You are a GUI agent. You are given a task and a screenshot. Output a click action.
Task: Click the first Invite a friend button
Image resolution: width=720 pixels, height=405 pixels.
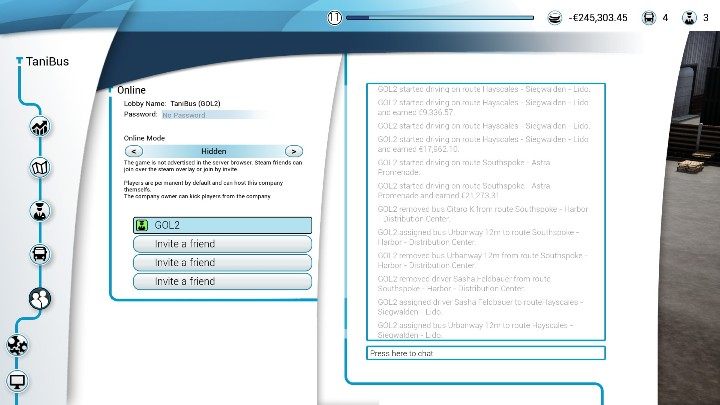pos(222,244)
